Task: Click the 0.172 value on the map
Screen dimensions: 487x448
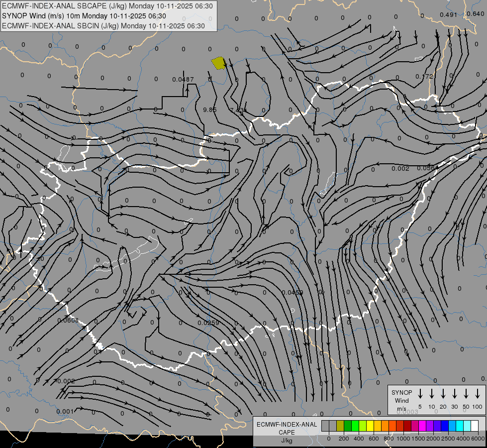Action: (x=424, y=76)
